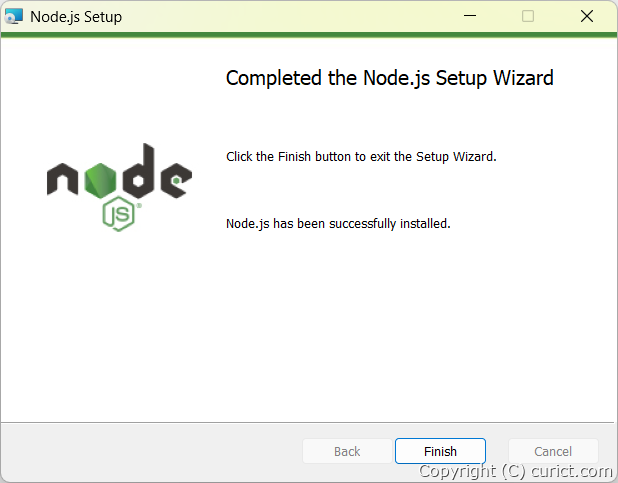Click the disabled Back button
This screenshot has width=618, height=483.
click(347, 451)
